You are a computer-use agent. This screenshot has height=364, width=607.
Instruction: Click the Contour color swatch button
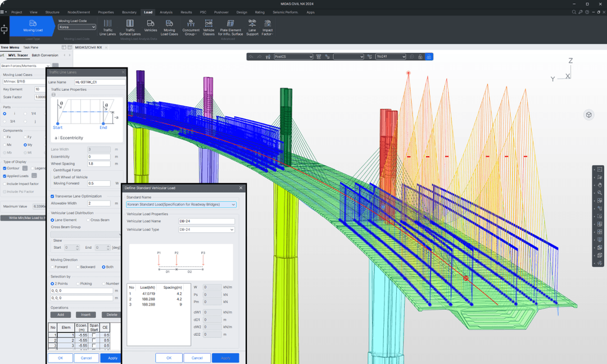[x=25, y=169]
